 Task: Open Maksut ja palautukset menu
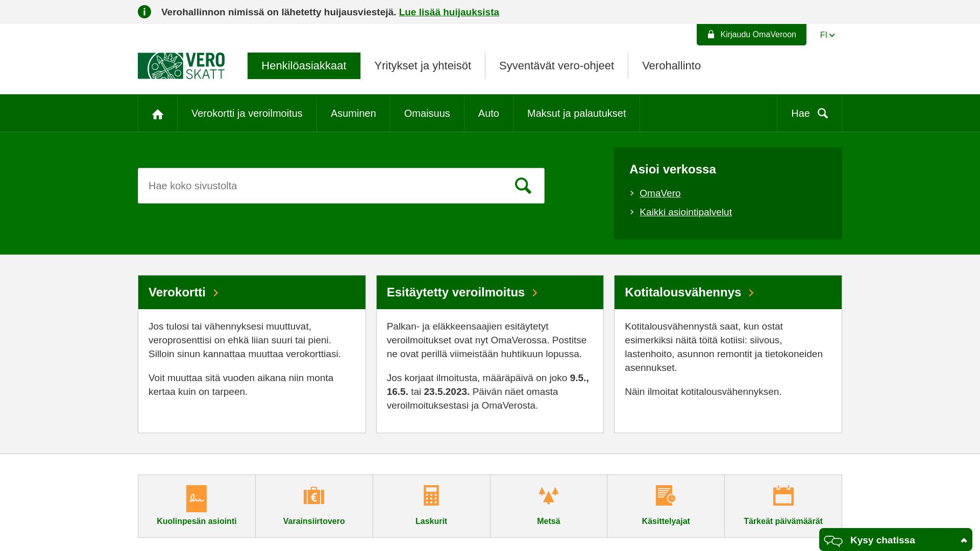tap(576, 113)
